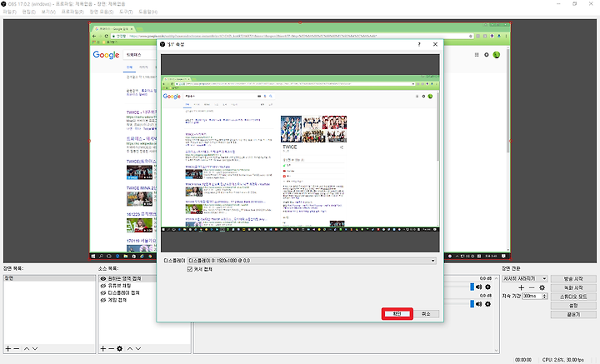Viewport: 600px width, 364px height.
Task: Cancel the properties dialog with 취소
Action: pyautogui.click(x=426, y=314)
